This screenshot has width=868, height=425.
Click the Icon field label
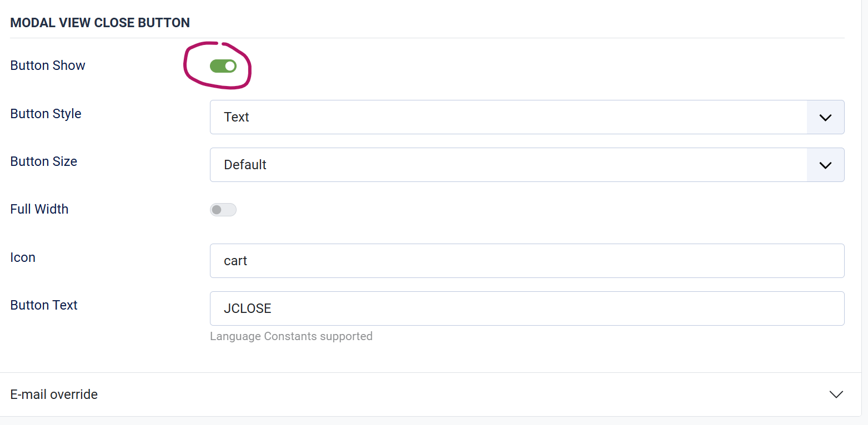(x=23, y=257)
